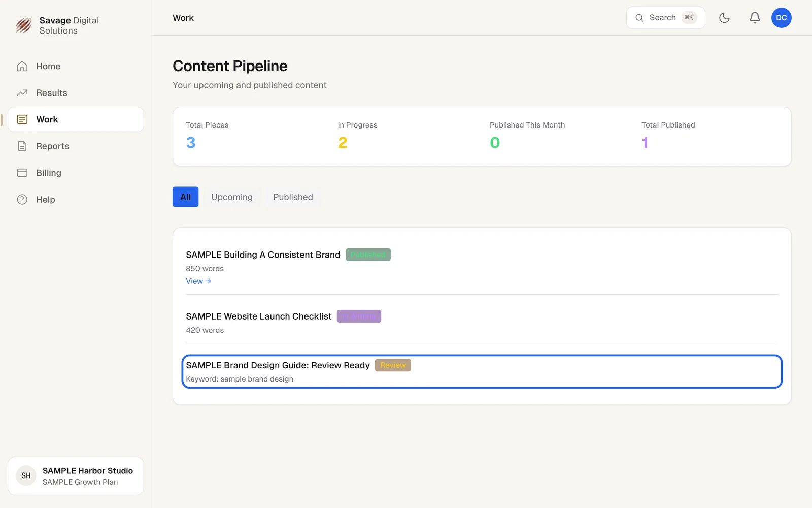812x508 pixels.
Task: Click In Progress value 2
Action: coord(343,143)
